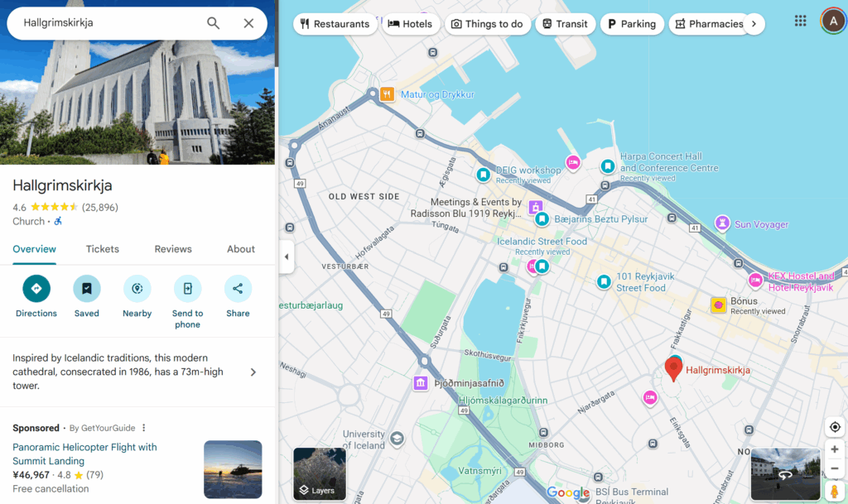Image resolution: width=848 pixels, height=504 pixels.
Task: Select the Parking chip
Action: (632, 24)
